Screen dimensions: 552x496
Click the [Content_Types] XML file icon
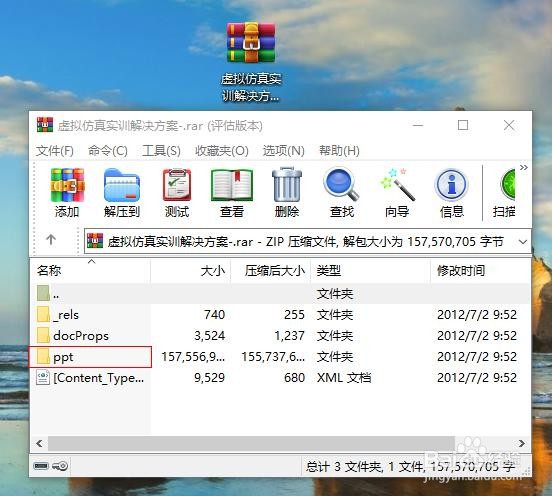click(x=43, y=377)
